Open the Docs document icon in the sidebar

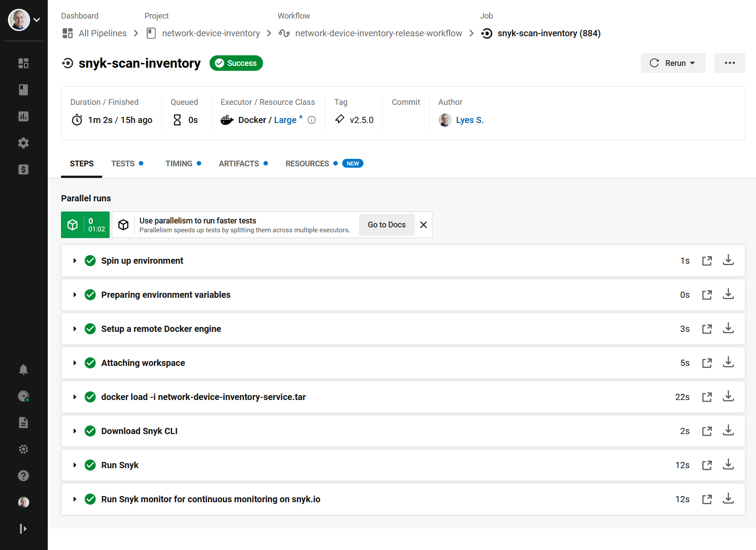tap(23, 423)
